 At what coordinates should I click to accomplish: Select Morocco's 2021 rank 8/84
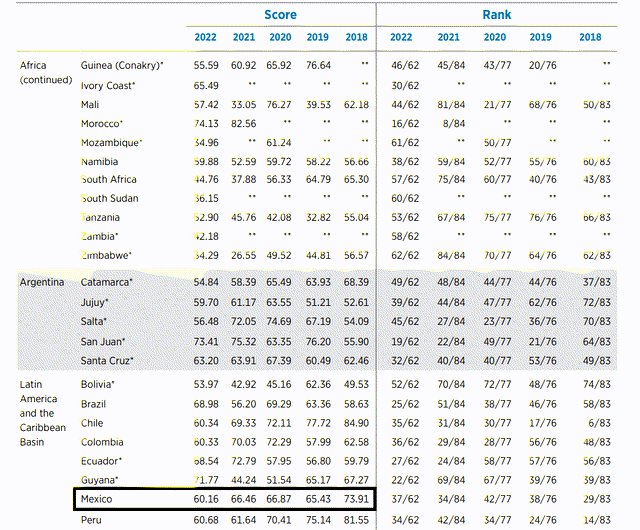[x=453, y=123]
